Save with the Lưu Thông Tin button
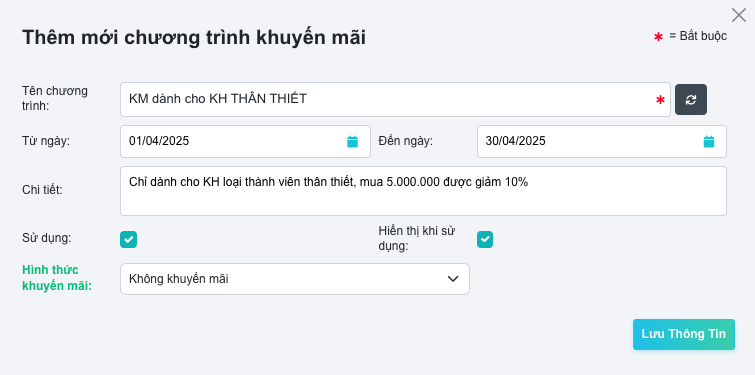This screenshot has width=755, height=375. [684, 334]
